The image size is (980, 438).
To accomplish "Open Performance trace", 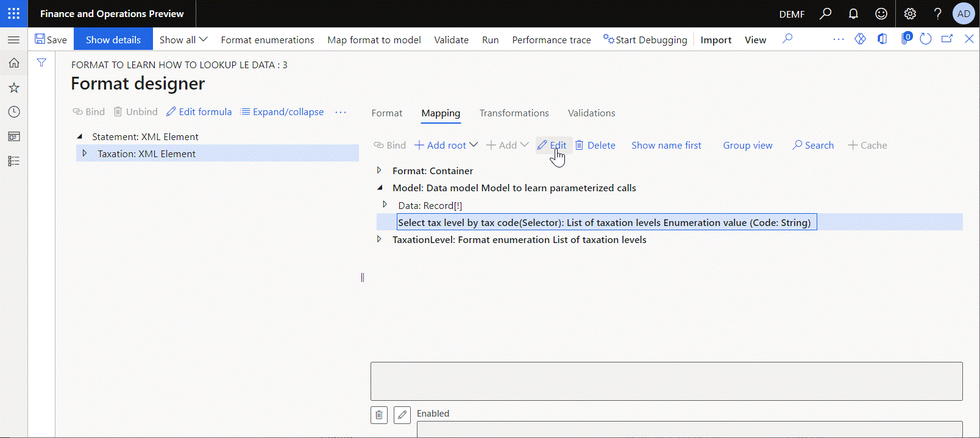I will click(552, 40).
